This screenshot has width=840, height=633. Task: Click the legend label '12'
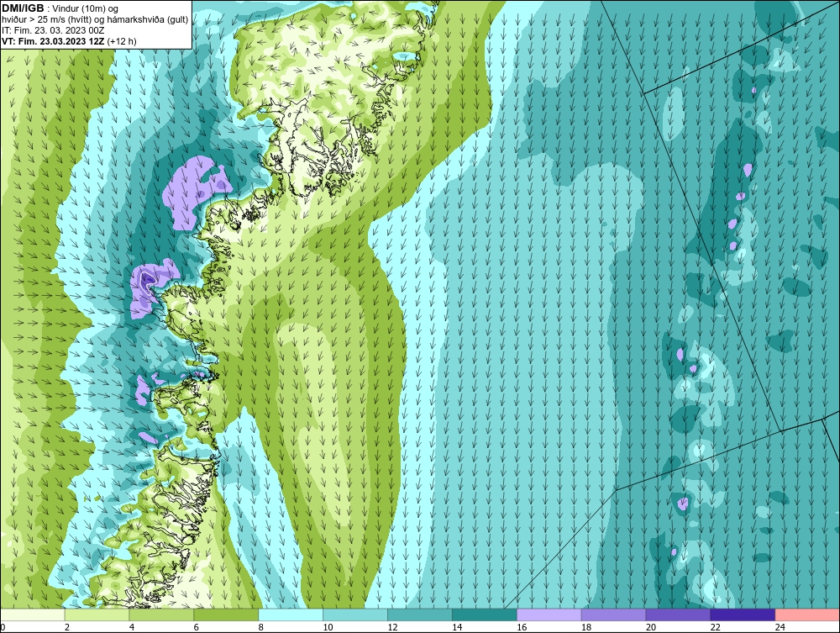(392, 627)
